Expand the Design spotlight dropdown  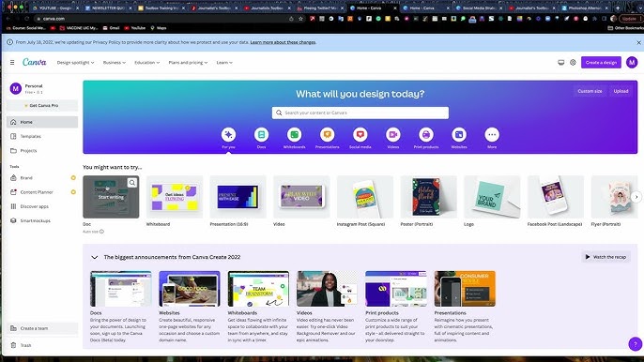[75, 63]
